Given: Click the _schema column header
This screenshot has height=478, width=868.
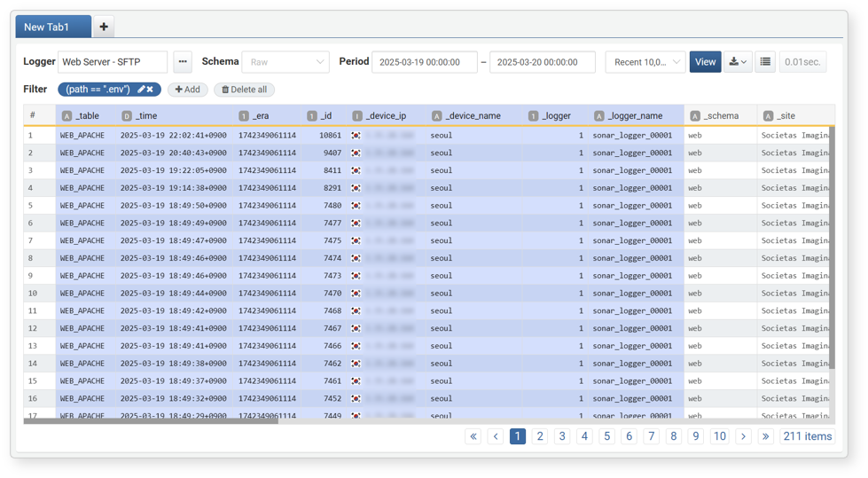Looking at the screenshot, I should (721, 116).
